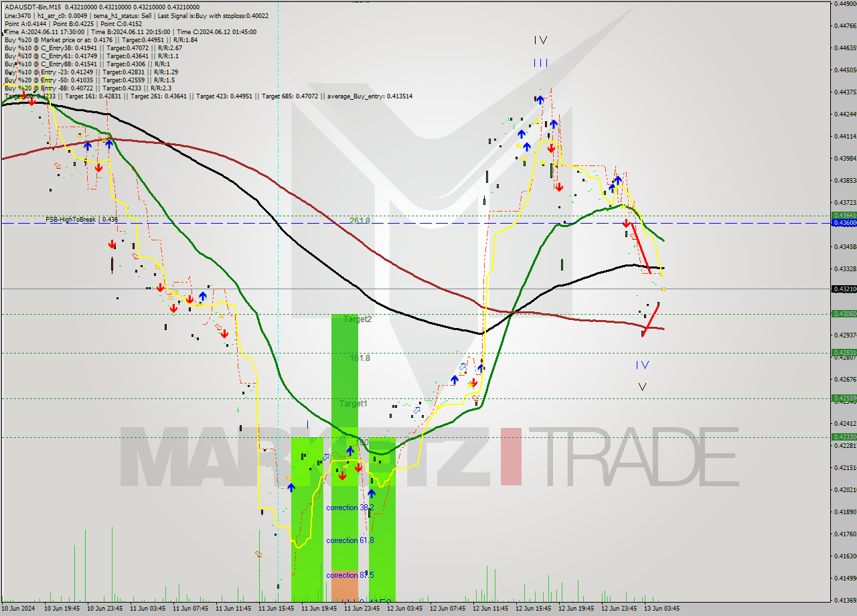Click the 0.43984 price axis value
The height and width of the screenshot is (616, 857).
pos(845,158)
